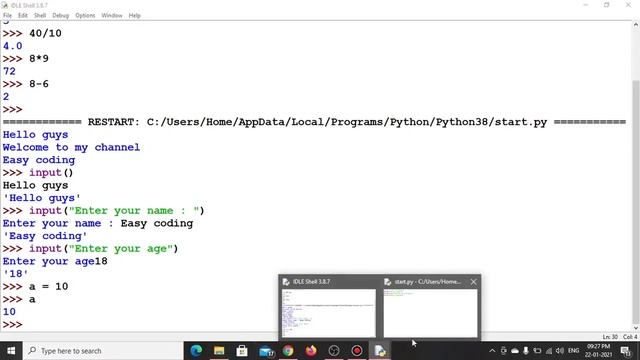
Task: Click the 'Welcome to my channel' output
Action: point(71,147)
